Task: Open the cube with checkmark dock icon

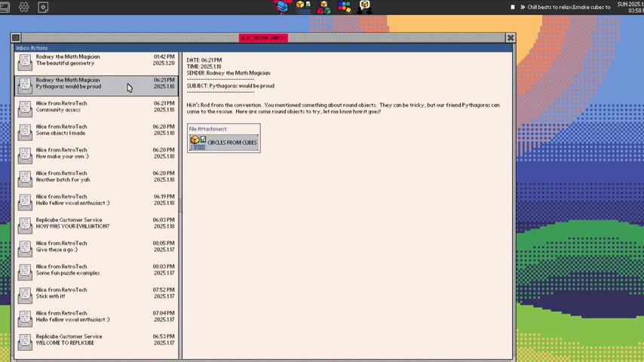Action: [x=303, y=7]
